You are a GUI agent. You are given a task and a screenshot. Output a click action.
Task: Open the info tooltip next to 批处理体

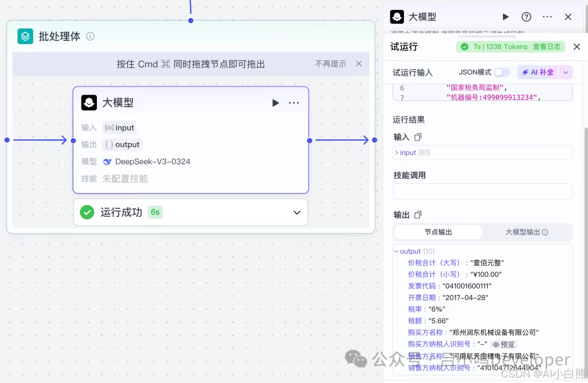(90, 36)
